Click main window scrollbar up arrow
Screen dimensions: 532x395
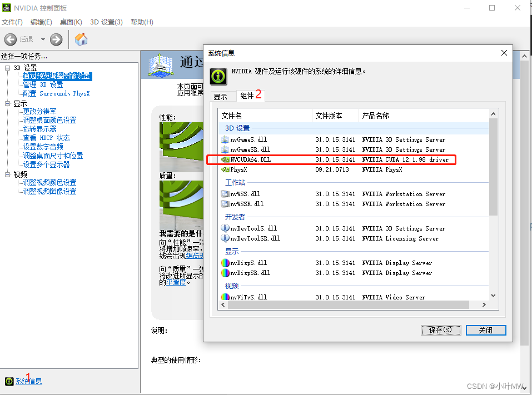525,56
